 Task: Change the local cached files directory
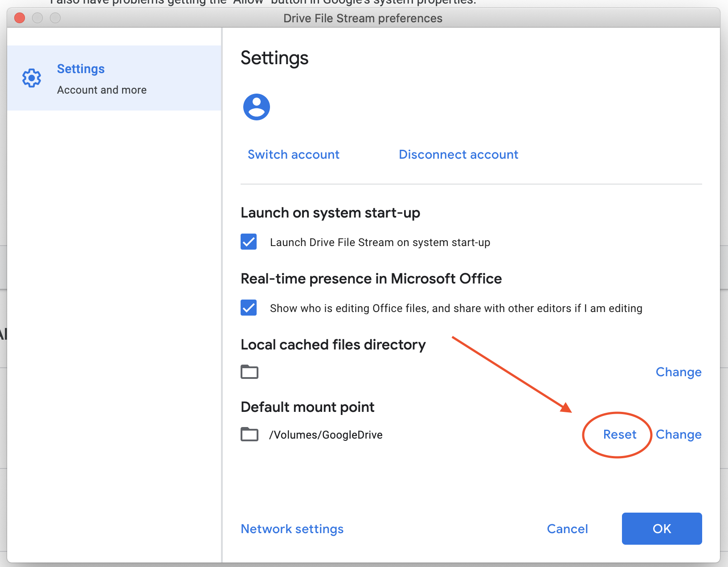tap(679, 372)
